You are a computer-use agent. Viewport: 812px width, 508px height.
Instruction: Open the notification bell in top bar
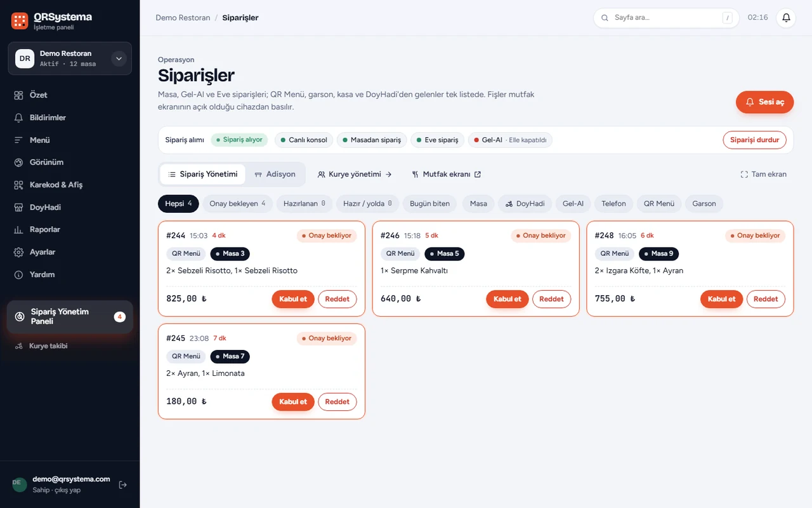point(786,18)
